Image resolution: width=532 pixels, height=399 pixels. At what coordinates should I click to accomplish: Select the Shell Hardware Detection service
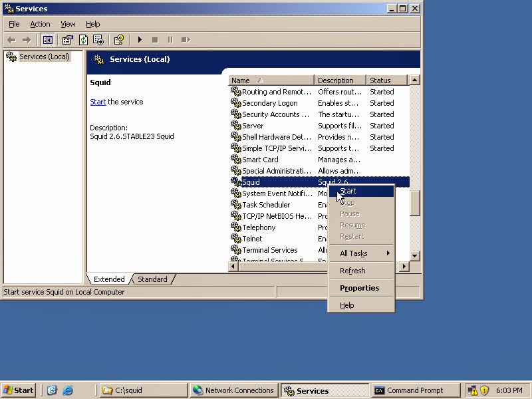coord(319,137)
